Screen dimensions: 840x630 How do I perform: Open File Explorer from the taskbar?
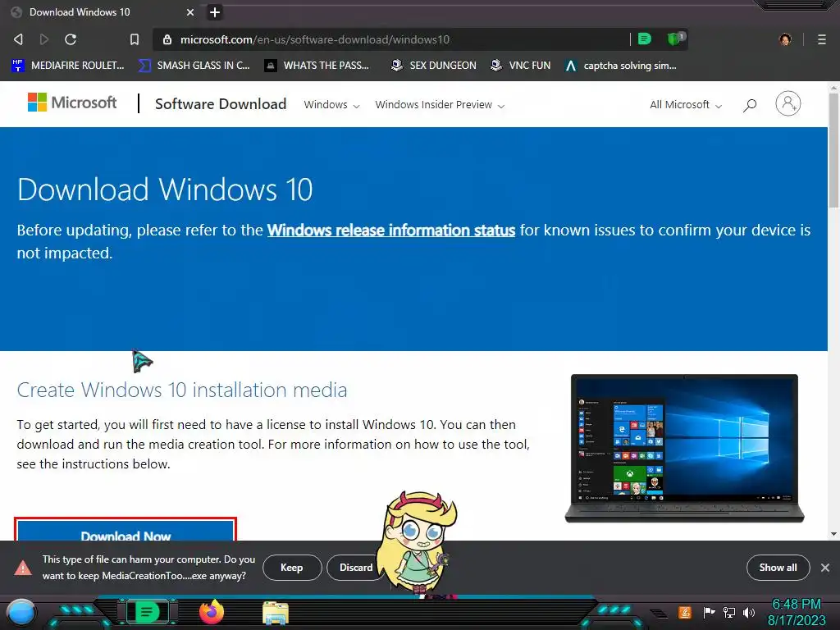tap(276, 613)
